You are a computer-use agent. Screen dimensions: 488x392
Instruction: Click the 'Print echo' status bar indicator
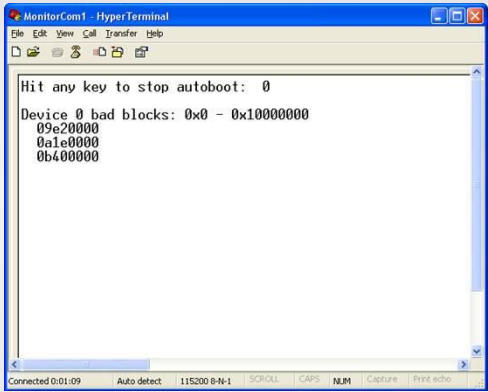coord(432,379)
